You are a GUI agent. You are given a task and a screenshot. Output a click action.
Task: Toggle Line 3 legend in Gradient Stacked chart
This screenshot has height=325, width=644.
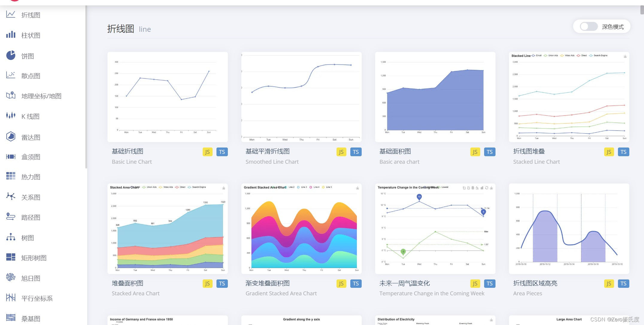pos(302,187)
